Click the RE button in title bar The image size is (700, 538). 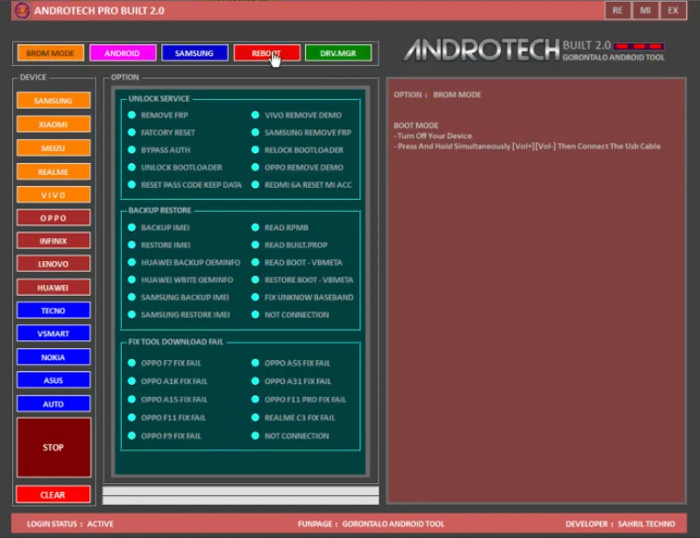click(617, 10)
